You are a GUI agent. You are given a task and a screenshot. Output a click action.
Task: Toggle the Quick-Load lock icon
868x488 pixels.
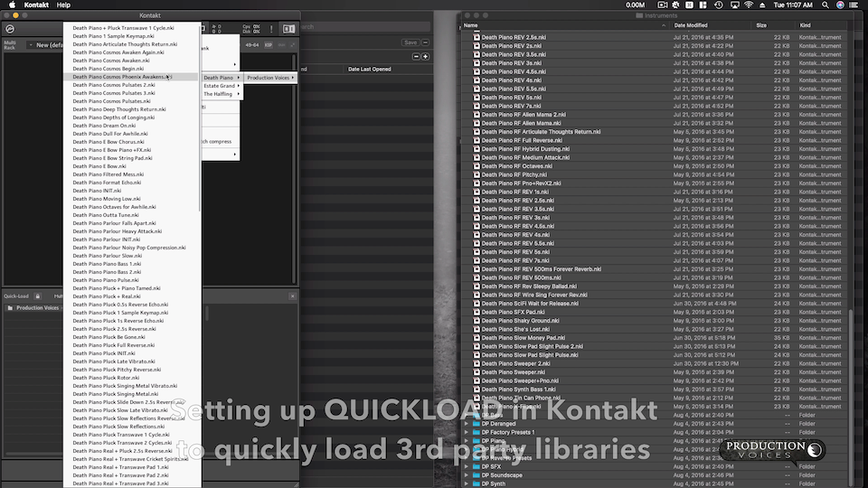38,296
